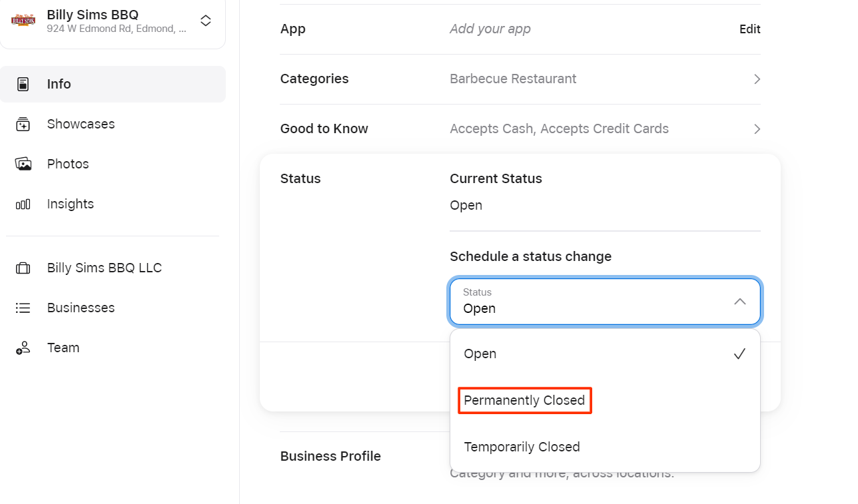Collapse the Status dropdown field

(605, 302)
